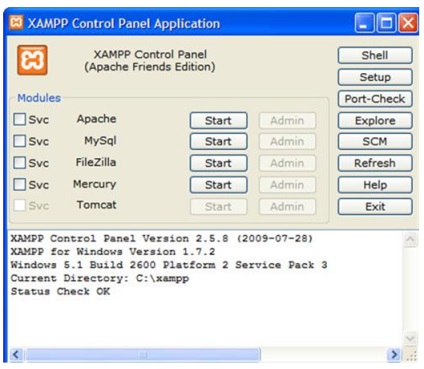Click the window's bottom-right size grip
This screenshot has width=424, height=369.
(411, 355)
